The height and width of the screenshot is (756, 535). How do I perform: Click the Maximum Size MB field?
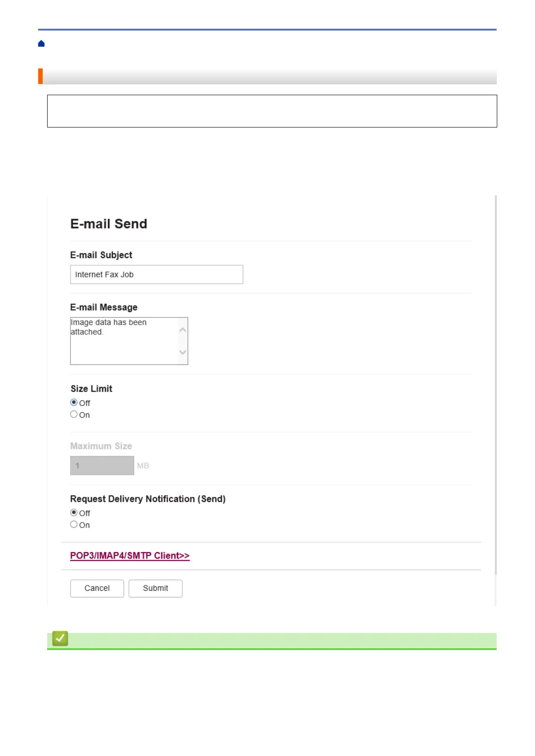[x=102, y=466]
